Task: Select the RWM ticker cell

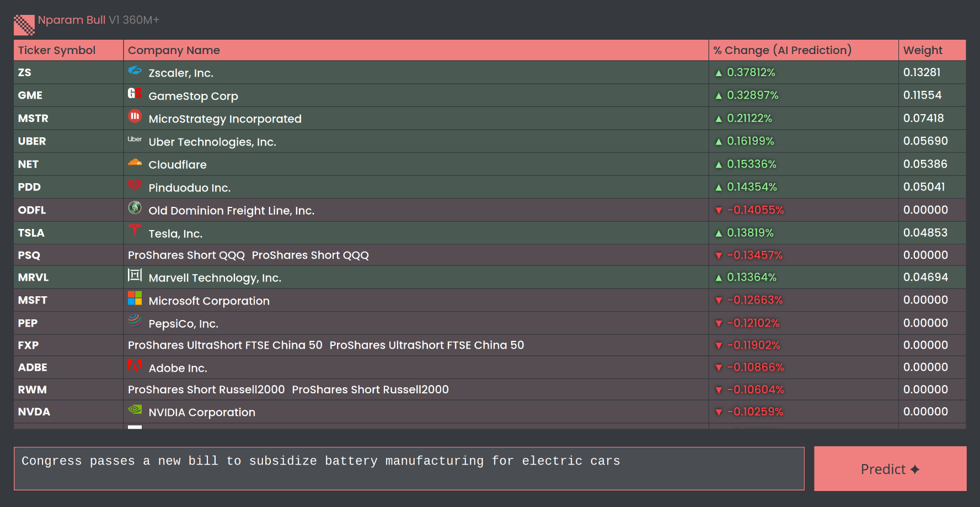Action: coord(68,389)
